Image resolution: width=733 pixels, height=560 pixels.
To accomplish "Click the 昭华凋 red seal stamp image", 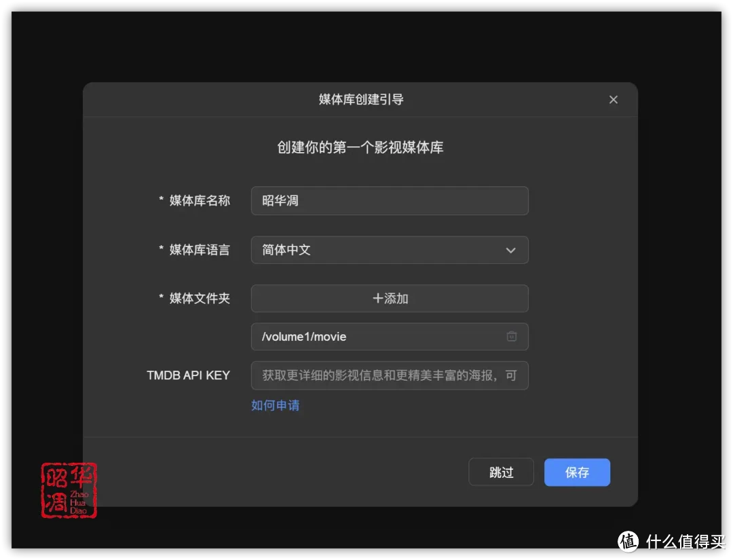I will tap(69, 491).
